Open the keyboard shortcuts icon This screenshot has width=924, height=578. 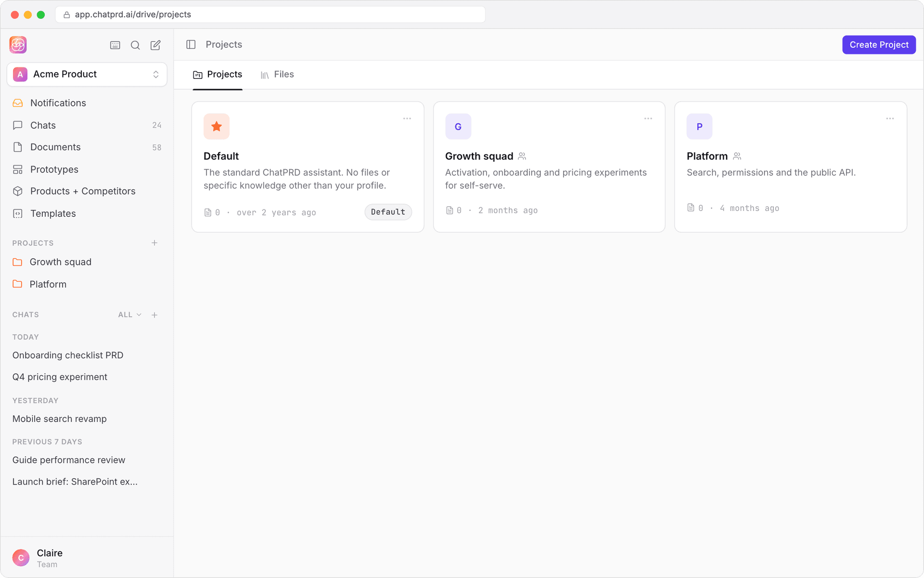pos(115,45)
